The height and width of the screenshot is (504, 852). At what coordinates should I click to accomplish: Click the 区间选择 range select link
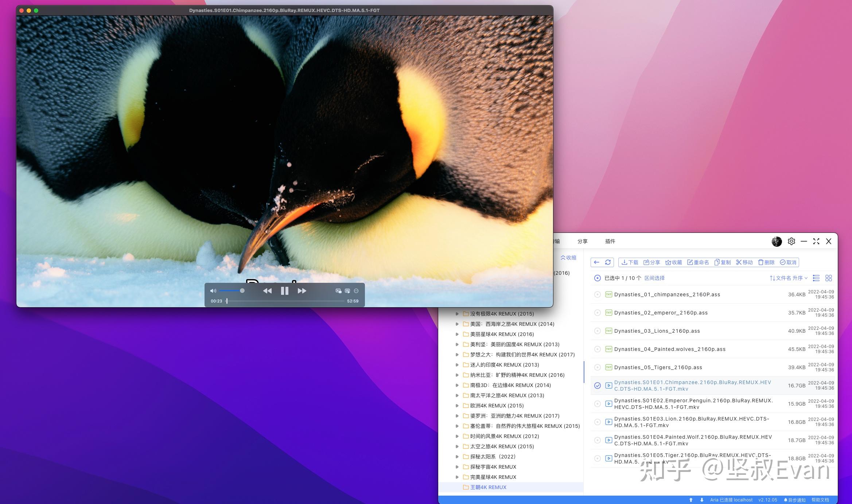pos(654,278)
